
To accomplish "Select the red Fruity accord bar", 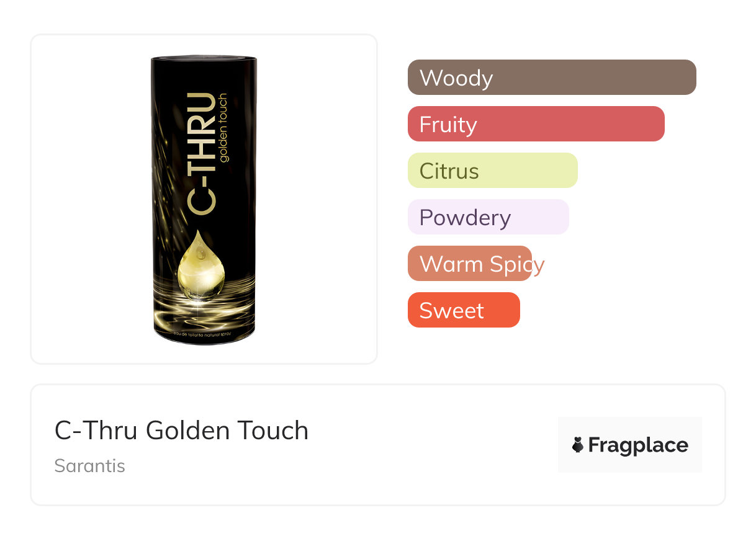I will pyautogui.click(x=536, y=124).
